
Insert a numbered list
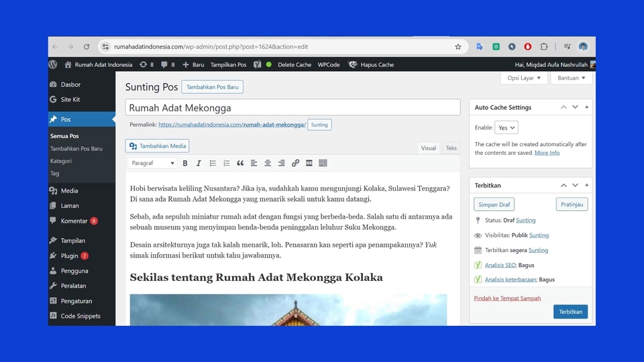coord(226,163)
